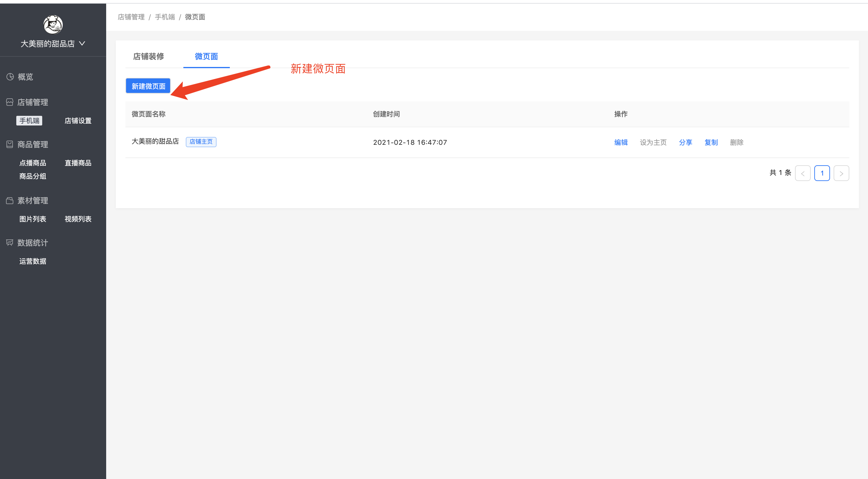Open 图片列表 in sidebar
This screenshot has height=479, width=868.
pyautogui.click(x=33, y=219)
